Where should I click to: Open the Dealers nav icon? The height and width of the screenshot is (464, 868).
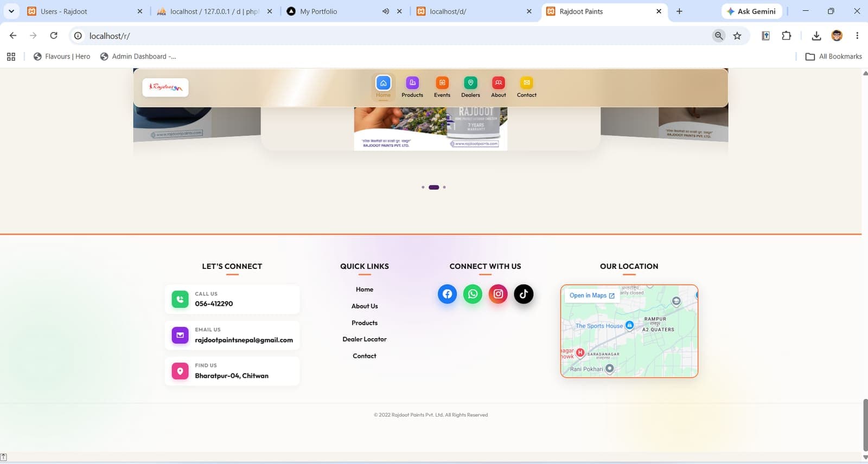coord(470,82)
